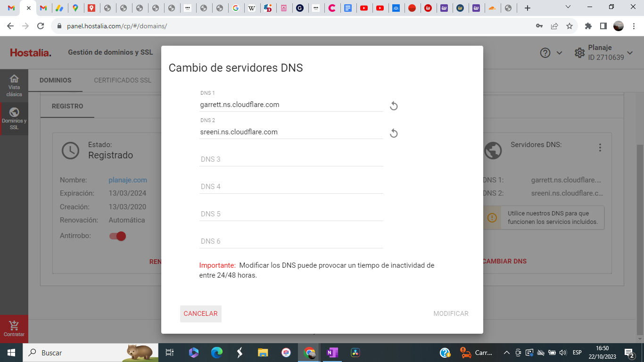Open Vista clásica in the sidebar
The height and width of the screenshot is (362, 644).
[x=14, y=86]
